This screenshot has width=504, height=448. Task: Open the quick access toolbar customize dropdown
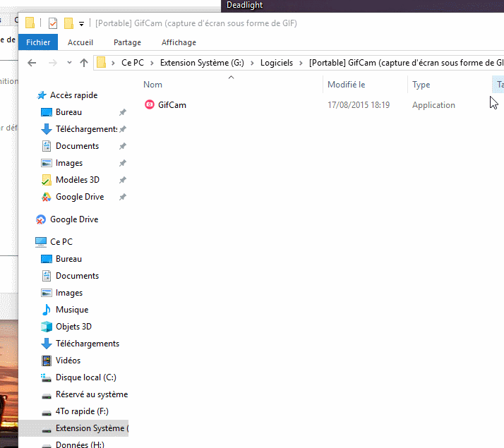pyautogui.click(x=82, y=24)
